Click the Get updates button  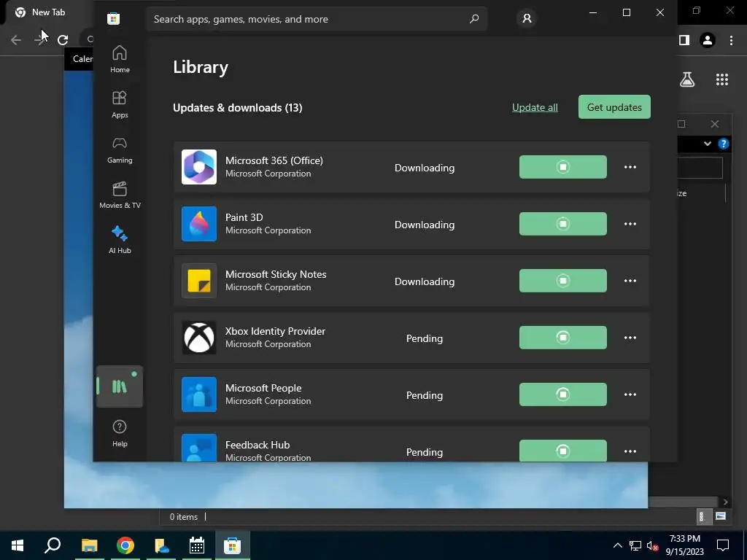(614, 107)
